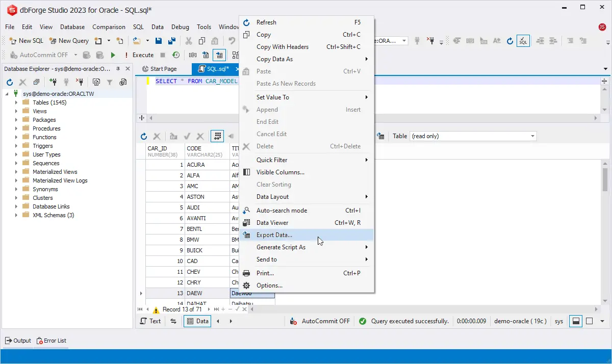Image resolution: width=612 pixels, height=364 pixels.
Task: Click the green Execute play icon
Action: click(113, 55)
